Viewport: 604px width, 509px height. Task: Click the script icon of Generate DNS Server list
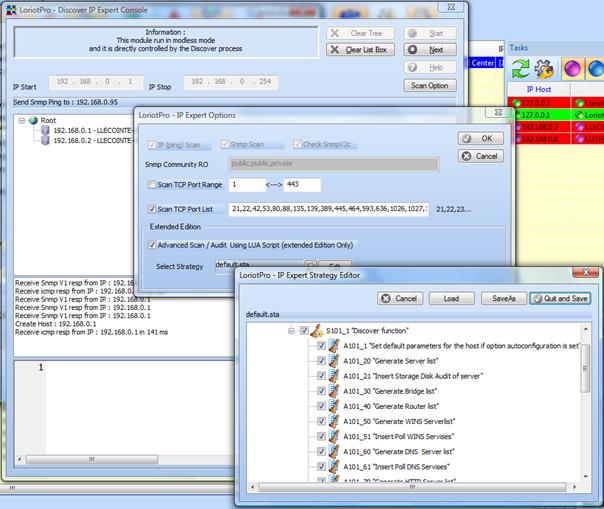tap(334, 451)
